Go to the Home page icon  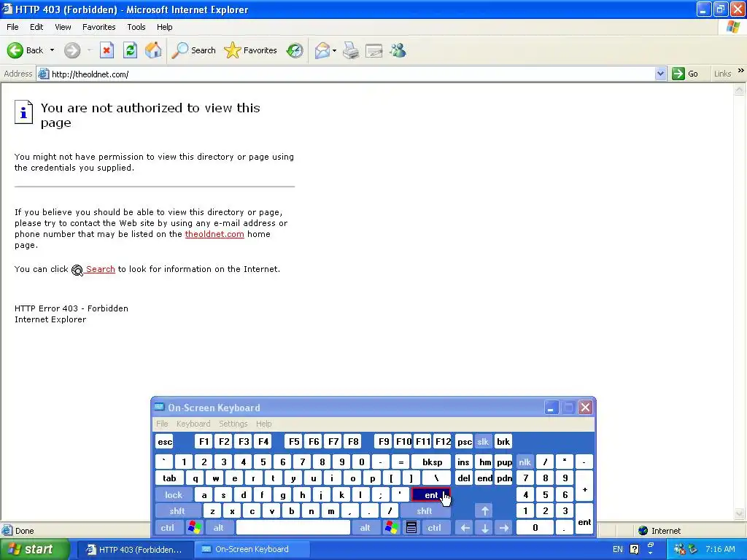(153, 50)
